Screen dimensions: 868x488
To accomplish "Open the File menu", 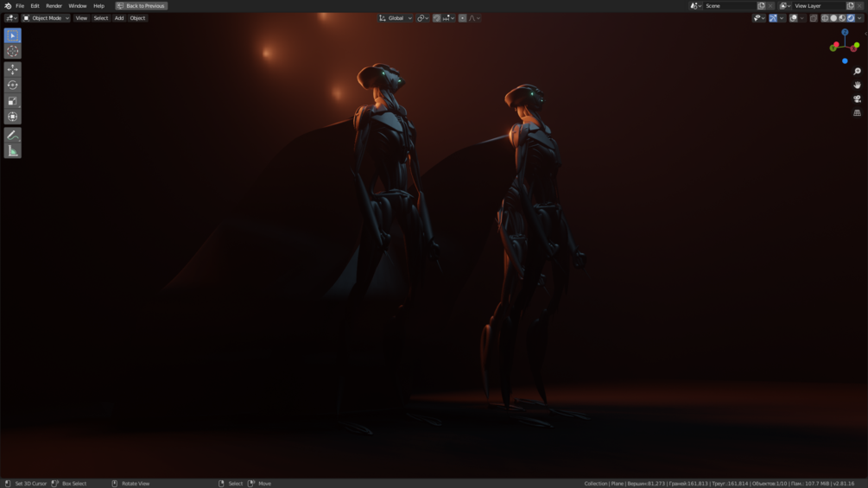I will click(20, 5).
